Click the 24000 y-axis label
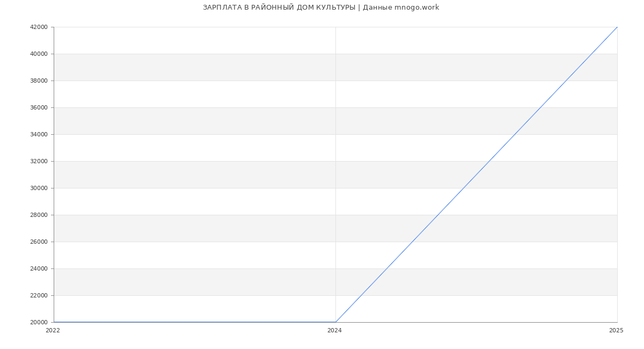The width and height of the screenshot is (644, 349). click(x=39, y=268)
